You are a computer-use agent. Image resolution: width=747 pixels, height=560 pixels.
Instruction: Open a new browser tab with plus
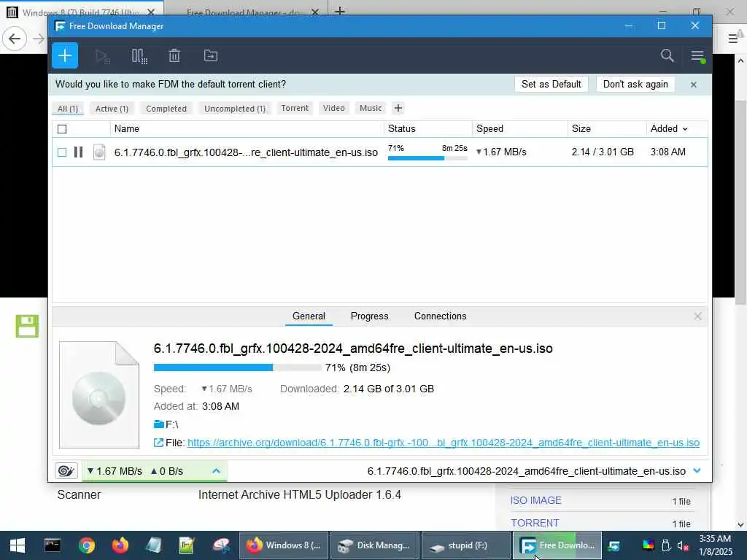click(340, 11)
